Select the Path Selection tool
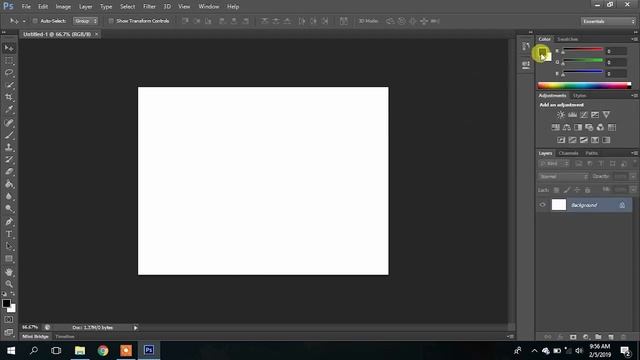 coord(9,246)
